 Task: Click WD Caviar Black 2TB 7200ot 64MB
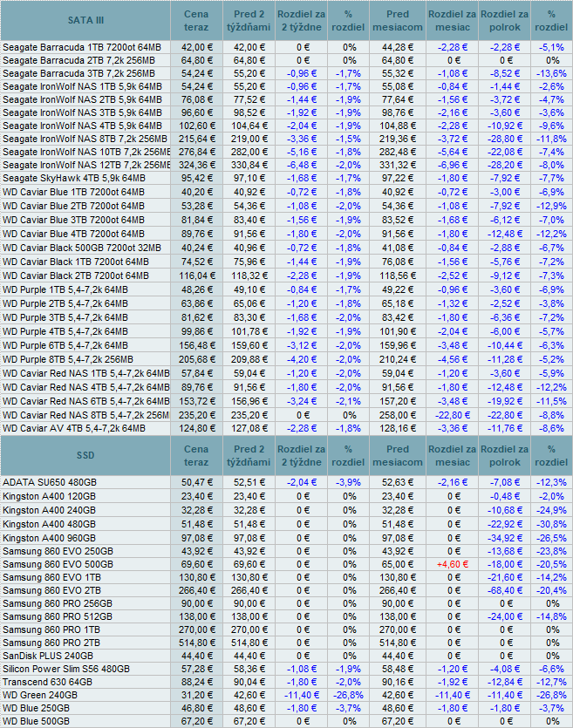(x=76, y=276)
